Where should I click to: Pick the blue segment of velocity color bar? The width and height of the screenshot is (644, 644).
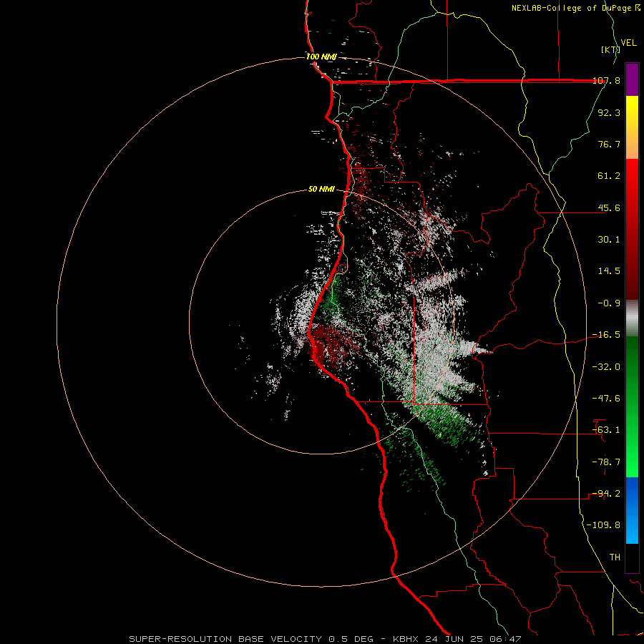tap(632, 510)
